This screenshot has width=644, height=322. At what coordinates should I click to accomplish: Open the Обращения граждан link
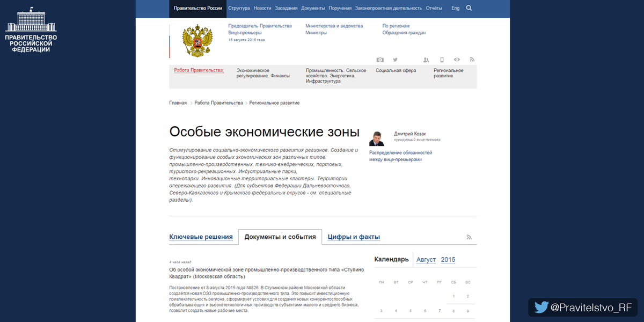coord(404,33)
